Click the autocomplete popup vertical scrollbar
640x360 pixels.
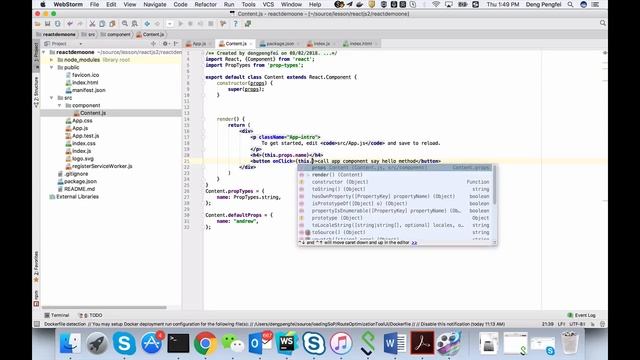click(495, 185)
